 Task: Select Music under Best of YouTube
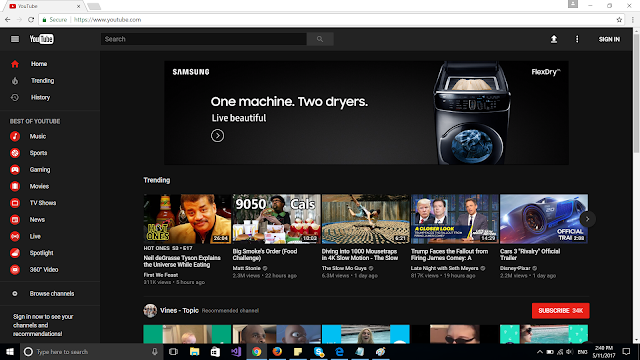coord(38,136)
